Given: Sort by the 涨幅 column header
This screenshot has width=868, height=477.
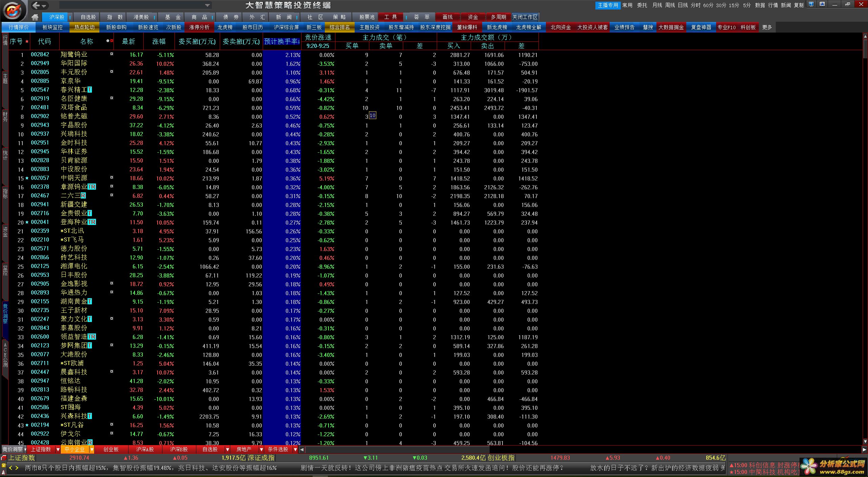Looking at the screenshot, I should (x=159, y=41).
